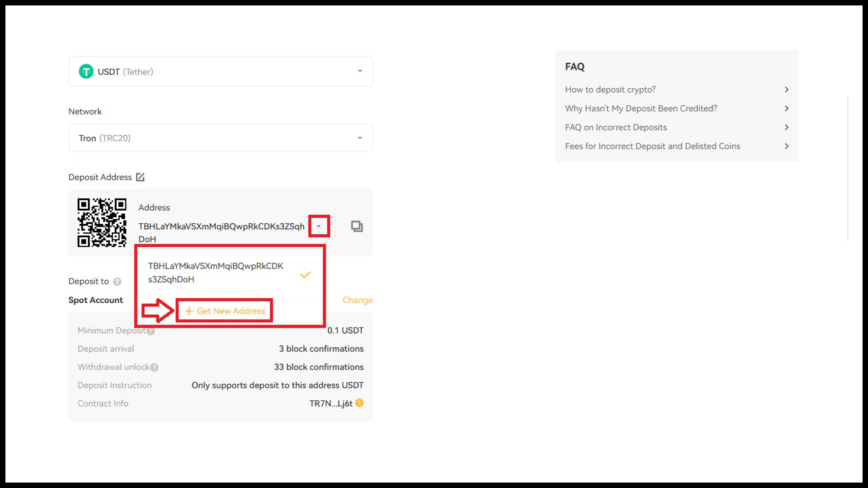This screenshot has width=868, height=488.
Task: Click the Spot Account label
Action: point(95,300)
